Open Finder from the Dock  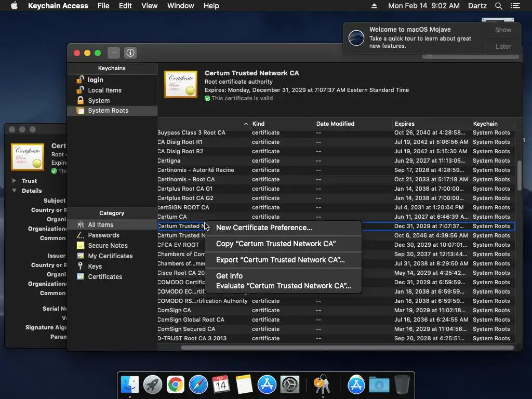point(129,385)
